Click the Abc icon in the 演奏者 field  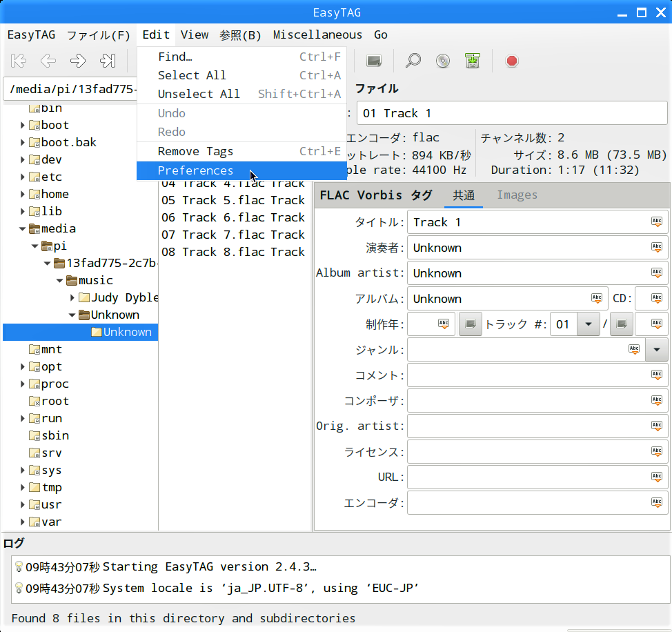click(x=657, y=247)
